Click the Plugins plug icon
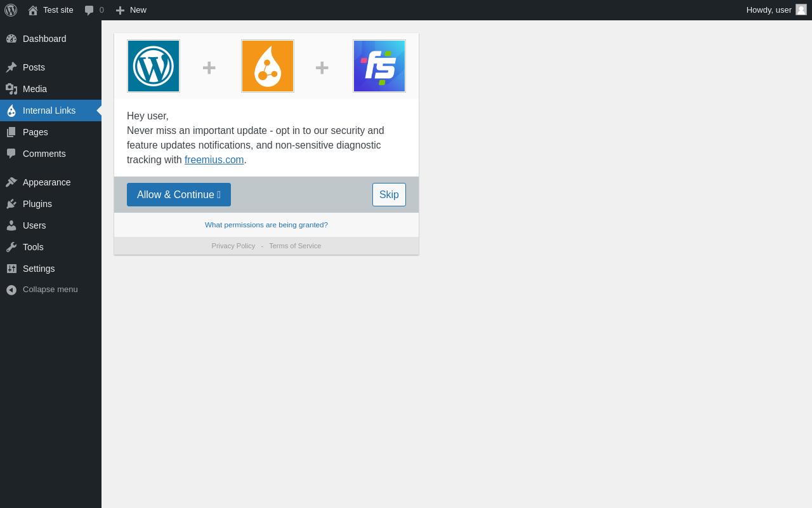This screenshot has height=508, width=812. pyautogui.click(x=11, y=204)
